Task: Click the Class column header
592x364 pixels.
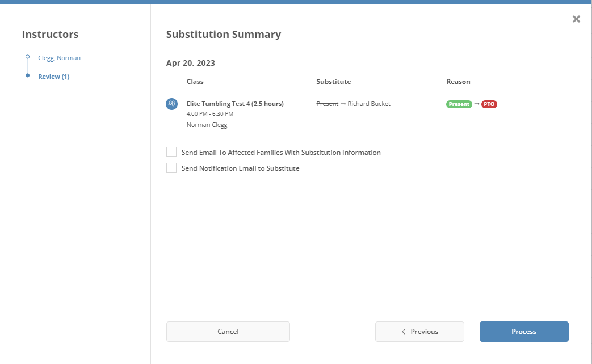Action: pyautogui.click(x=195, y=82)
